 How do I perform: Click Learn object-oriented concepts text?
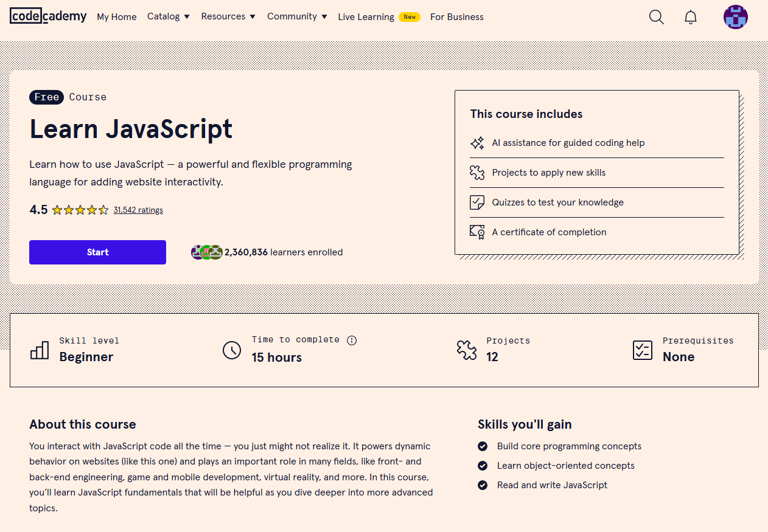(566, 466)
